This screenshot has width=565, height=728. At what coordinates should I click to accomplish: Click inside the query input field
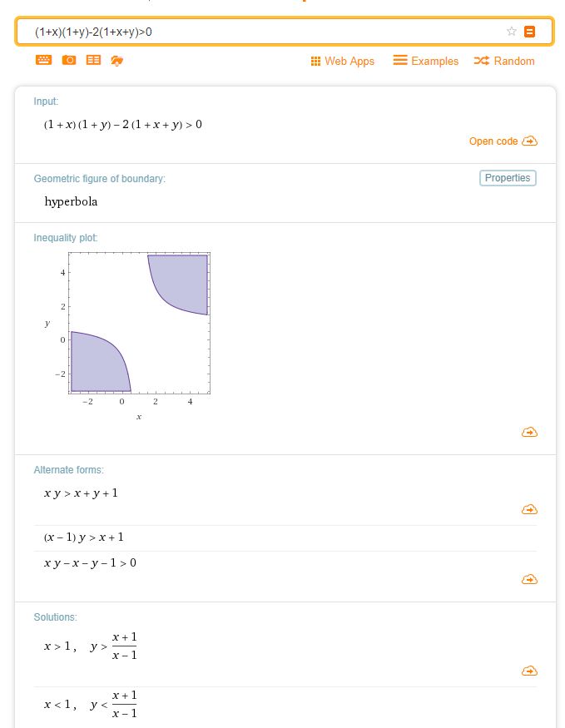pyautogui.click(x=270, y=32)
